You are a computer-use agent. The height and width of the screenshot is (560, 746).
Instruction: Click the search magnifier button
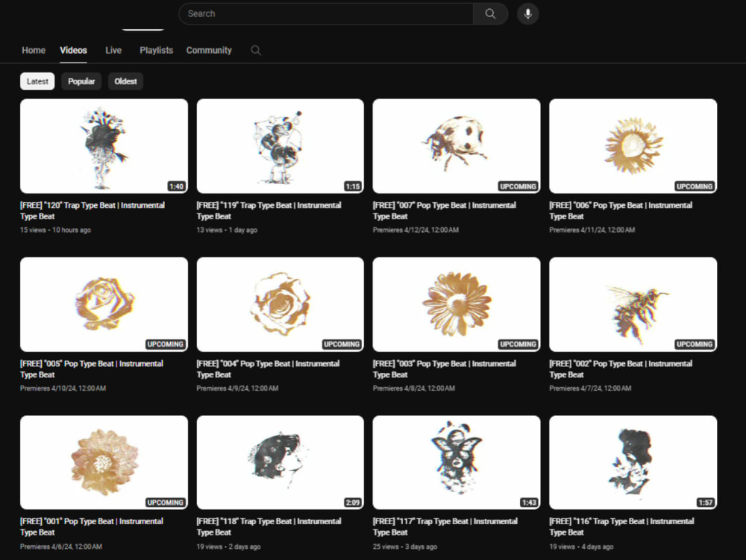click(x=490, y=13)
